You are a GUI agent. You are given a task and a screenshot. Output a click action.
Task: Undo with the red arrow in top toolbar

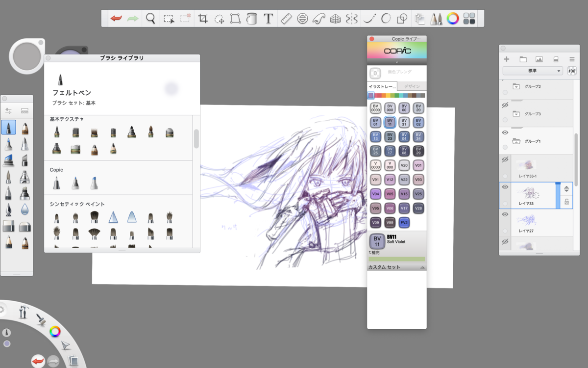point(116,19)
